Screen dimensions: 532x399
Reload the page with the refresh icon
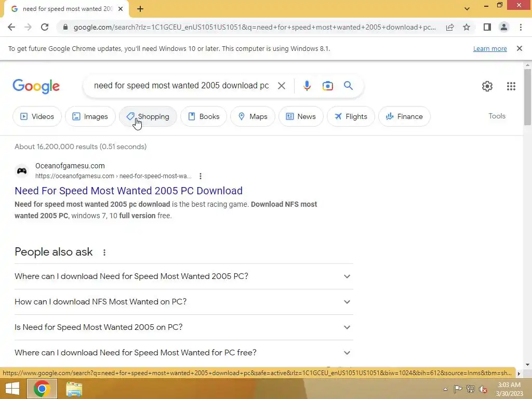(x=45, y=27)
